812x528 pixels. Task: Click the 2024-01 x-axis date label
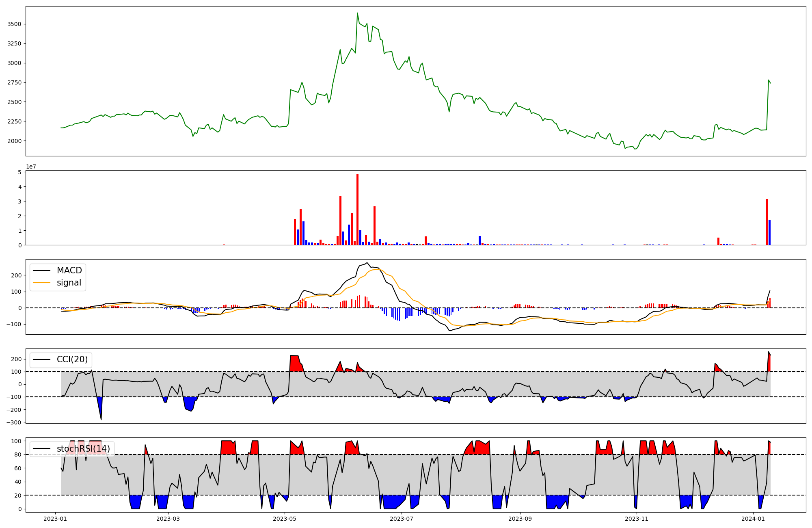tap(753, 519)
